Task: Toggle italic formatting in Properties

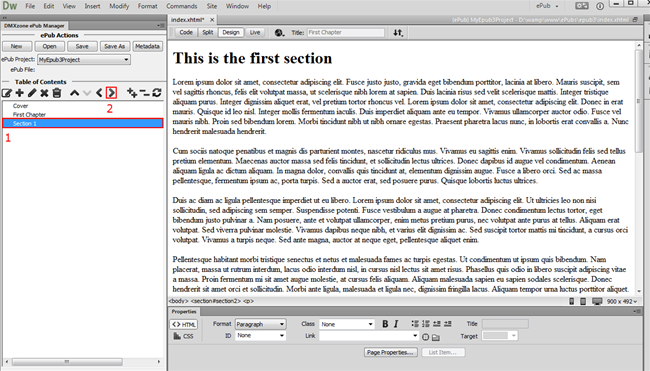Action: [396, 324]
